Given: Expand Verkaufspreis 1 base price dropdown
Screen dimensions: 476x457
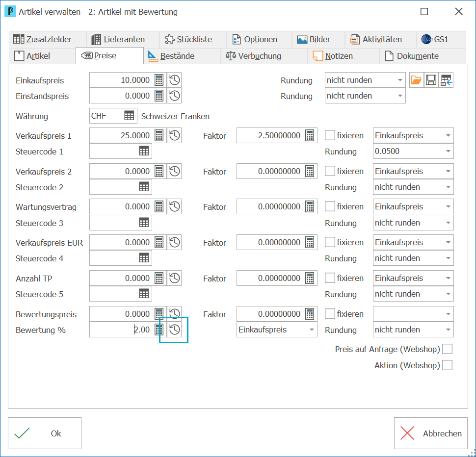Looking at the screenshot, I should pos(414,135).
